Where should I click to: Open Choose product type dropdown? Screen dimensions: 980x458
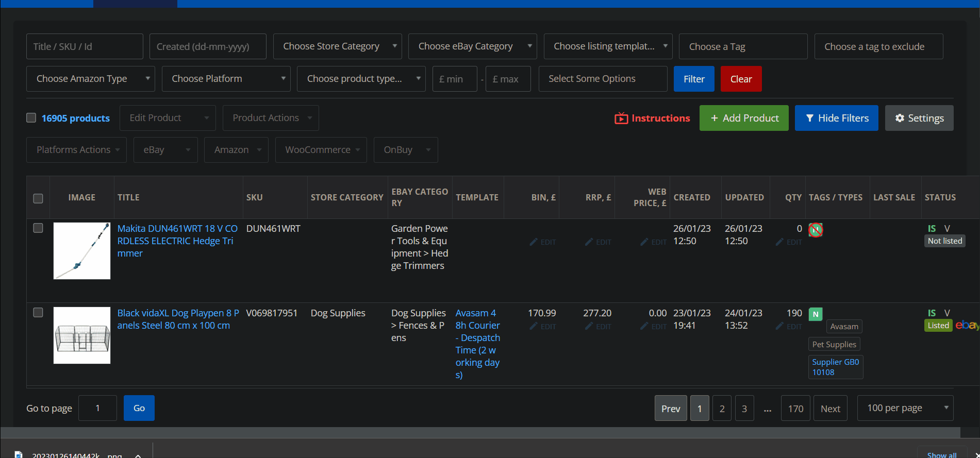(x=361, y=79)
